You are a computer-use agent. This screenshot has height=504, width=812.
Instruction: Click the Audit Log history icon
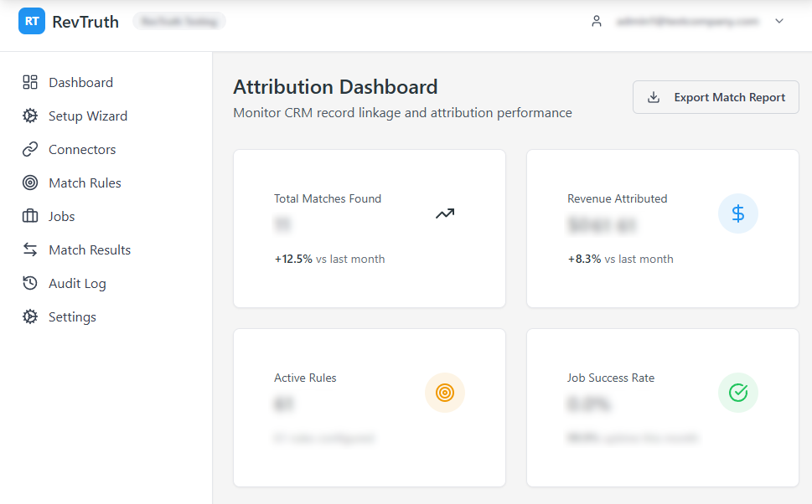point(30,283)
